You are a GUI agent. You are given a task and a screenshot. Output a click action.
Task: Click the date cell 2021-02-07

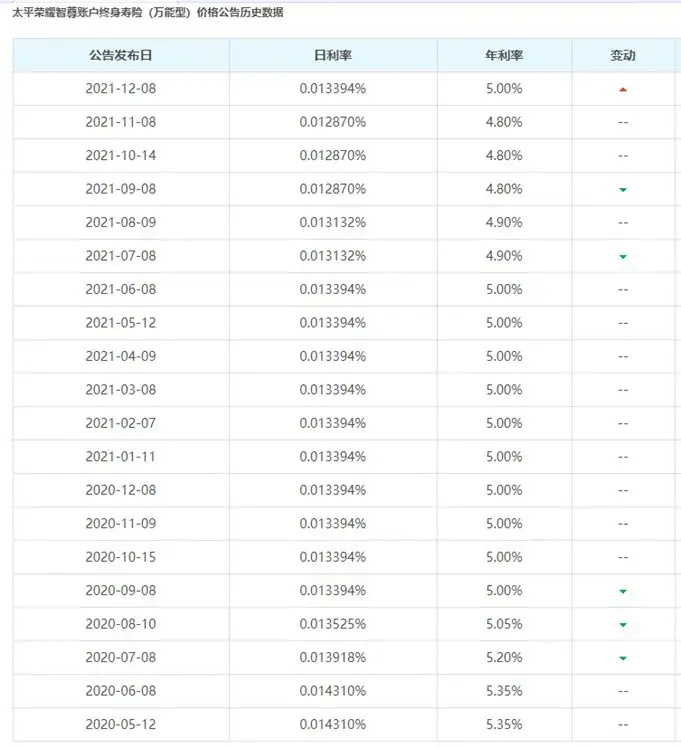[x=120, y=423]
